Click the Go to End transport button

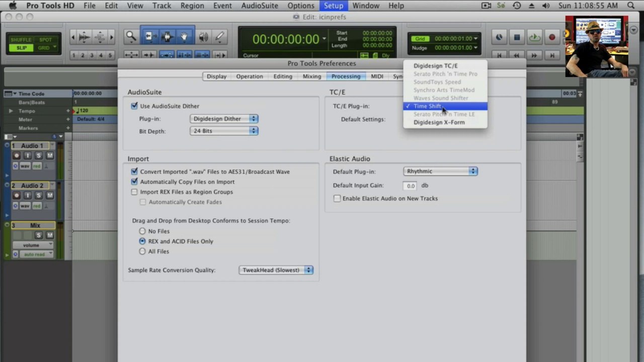(x=552, y=55)
